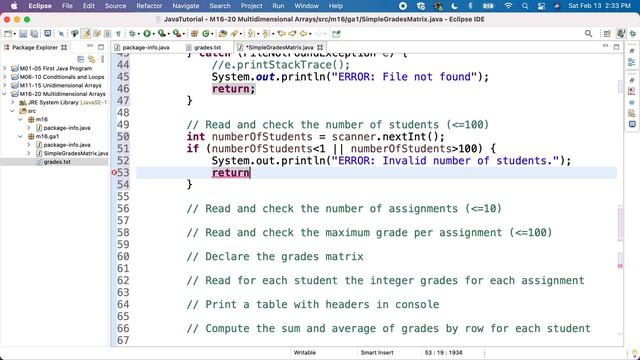Click the Save toolbar icon
The image size is (640, 360).
coord(23,34)
